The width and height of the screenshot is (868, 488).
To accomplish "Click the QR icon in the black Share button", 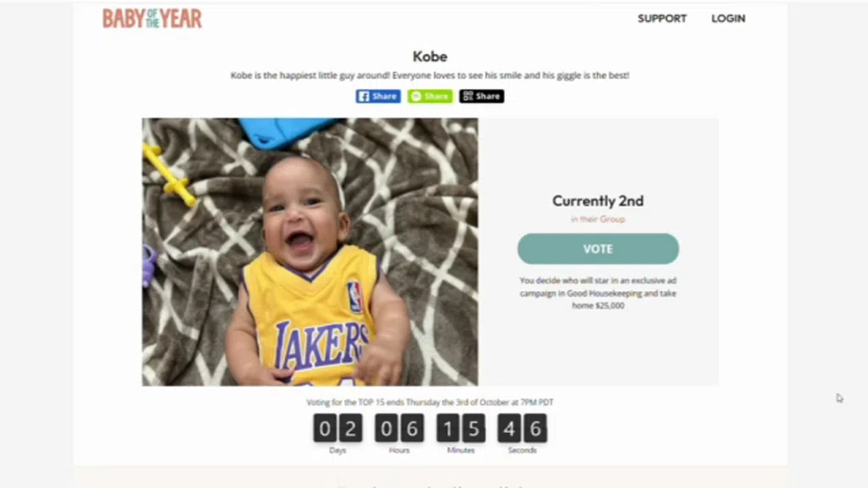I will (468, 97).
